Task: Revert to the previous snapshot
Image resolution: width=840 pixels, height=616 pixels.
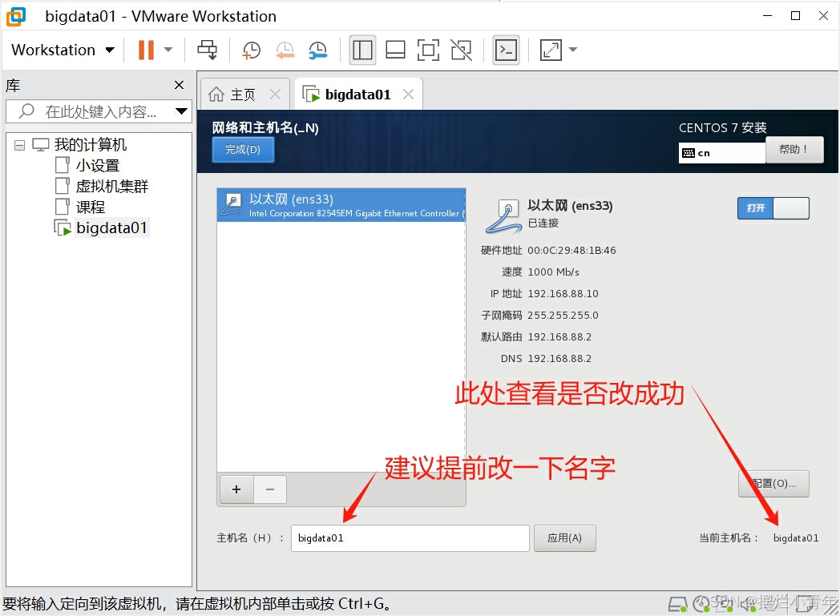Action: coord(285,50)
